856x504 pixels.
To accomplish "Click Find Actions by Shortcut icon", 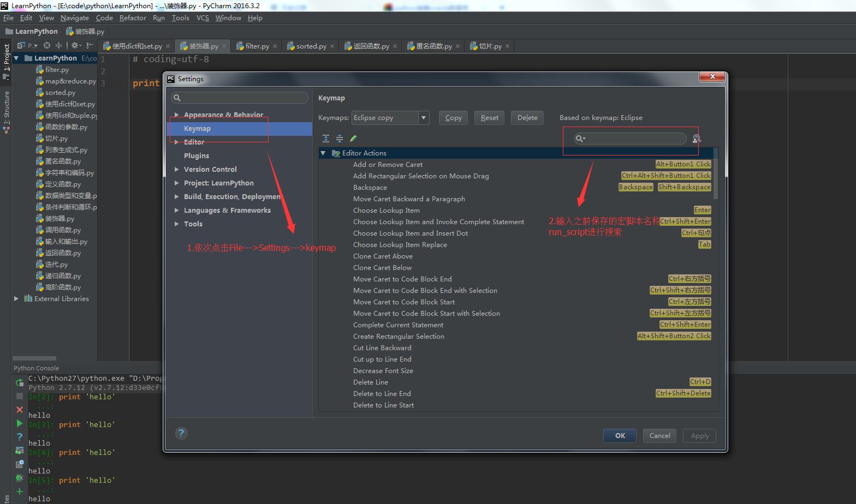I will click(x=697, y=139).
